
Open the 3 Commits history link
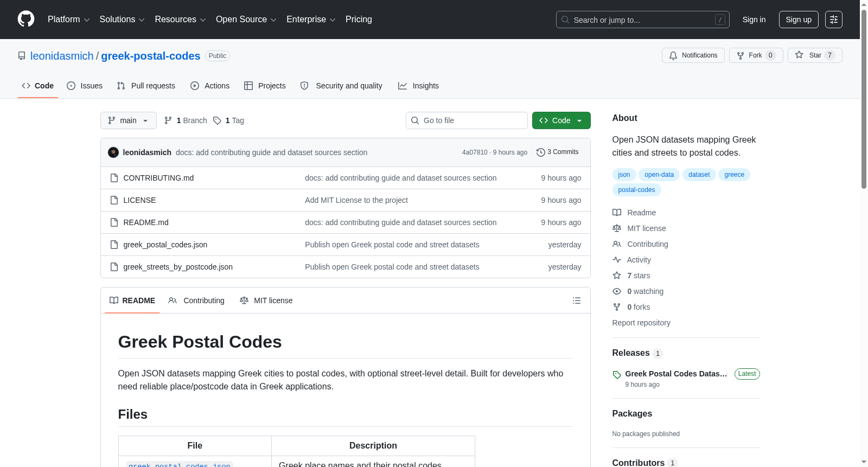click(558, 152)
